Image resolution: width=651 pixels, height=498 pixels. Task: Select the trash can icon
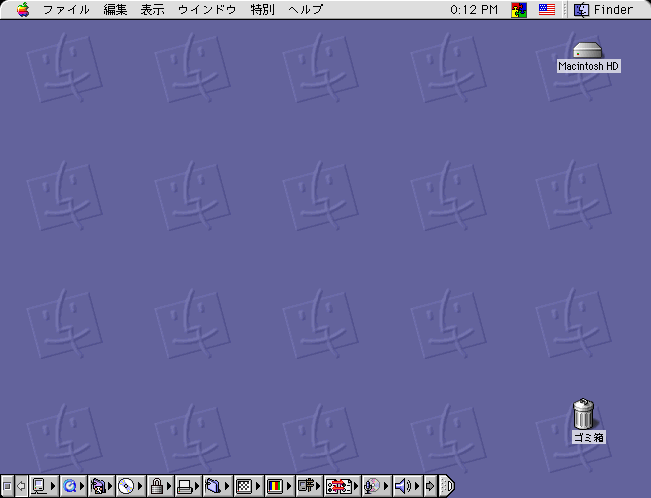583,414
